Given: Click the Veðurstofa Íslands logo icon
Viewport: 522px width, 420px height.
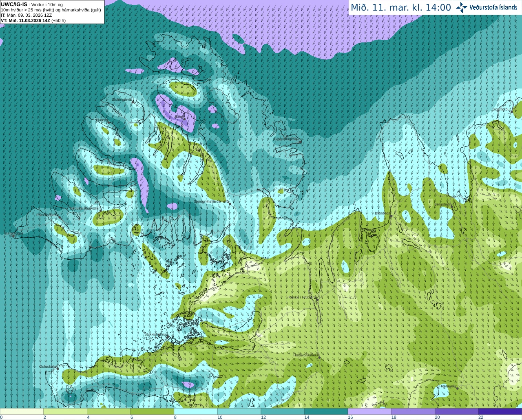Looking at the screenshot, I should coord(462,7).
